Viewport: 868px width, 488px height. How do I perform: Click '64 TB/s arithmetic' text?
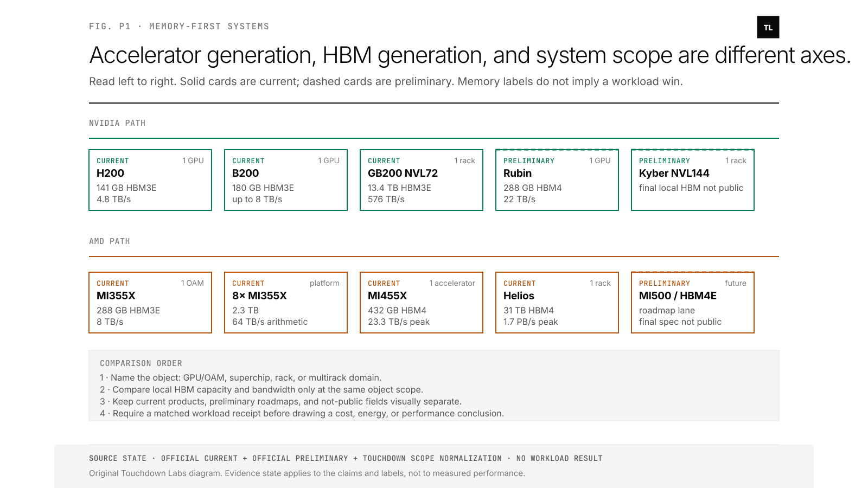[x=270, y=322]
